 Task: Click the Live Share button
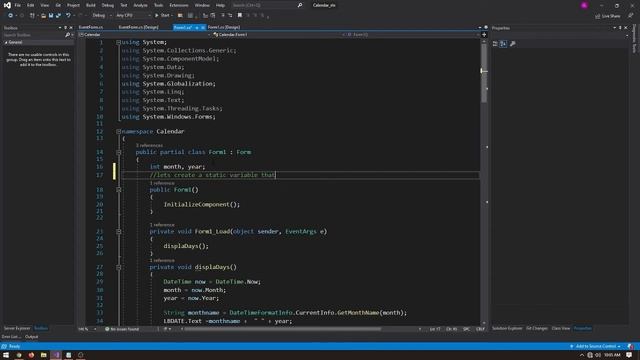607,16
